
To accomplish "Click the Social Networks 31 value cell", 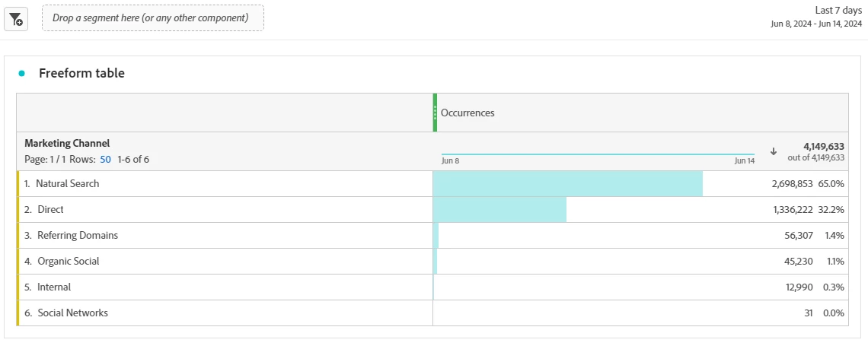I will [808, 313].
